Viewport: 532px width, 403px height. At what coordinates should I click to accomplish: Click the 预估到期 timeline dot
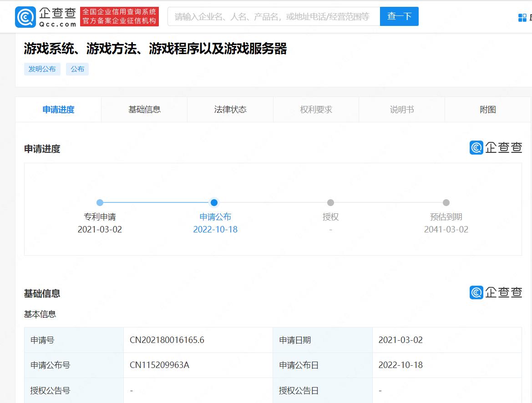coord(446,203)
